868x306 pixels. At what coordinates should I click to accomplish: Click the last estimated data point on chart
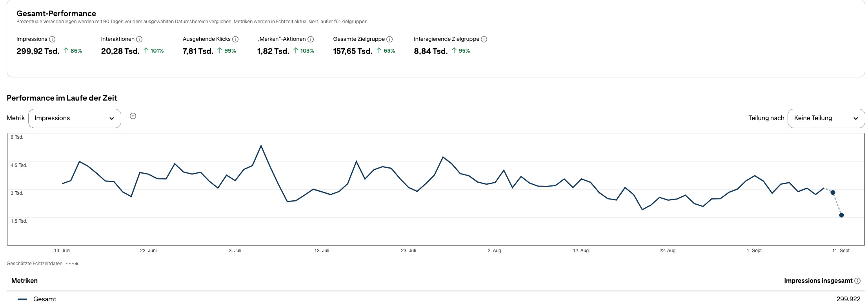click(841, 215)
